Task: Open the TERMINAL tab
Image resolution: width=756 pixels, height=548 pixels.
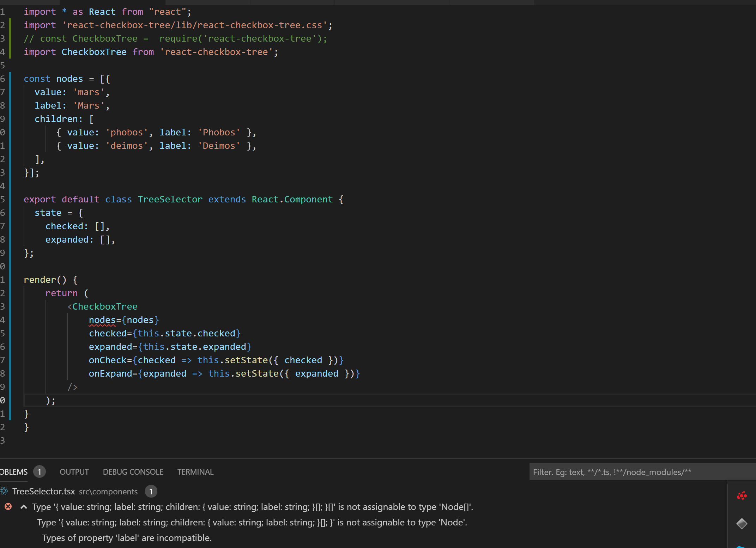Action: tap(195, 471)
